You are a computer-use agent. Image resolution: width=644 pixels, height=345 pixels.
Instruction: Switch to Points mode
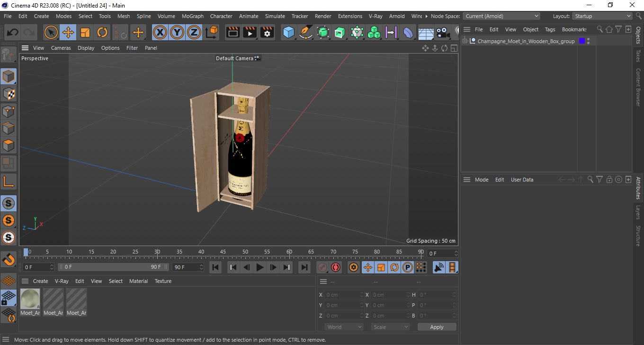coord(9,111)
